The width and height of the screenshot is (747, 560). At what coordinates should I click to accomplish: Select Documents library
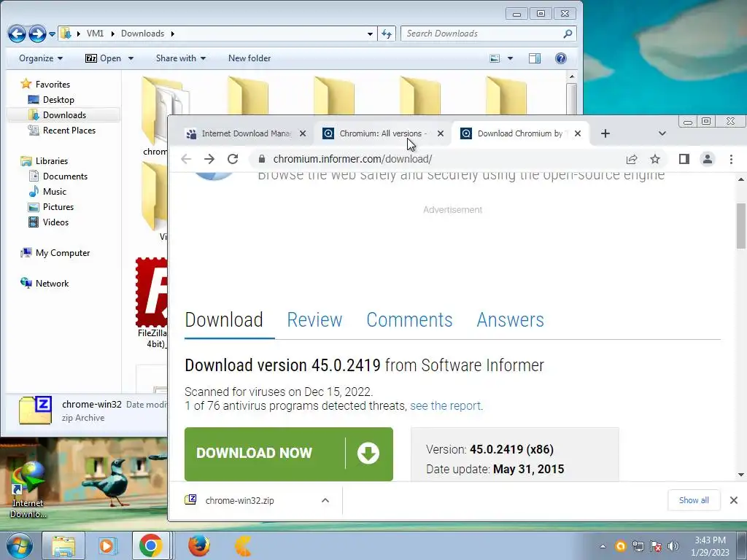pos(65,176)
